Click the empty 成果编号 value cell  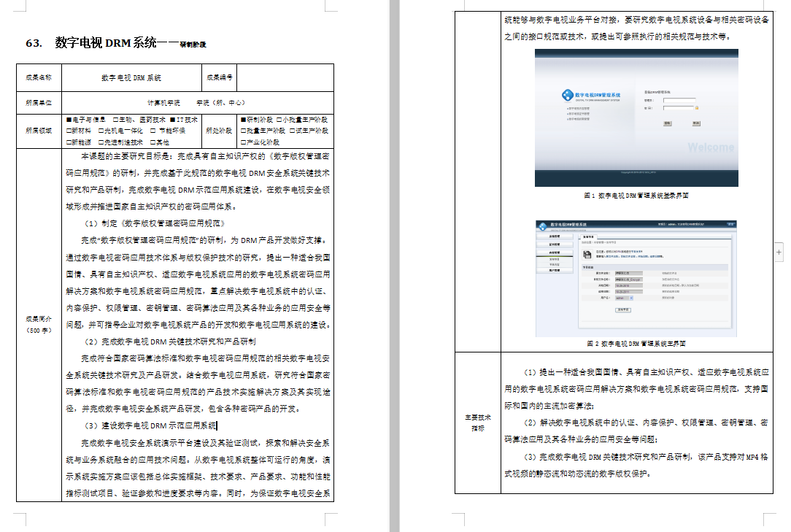[285, 77]
